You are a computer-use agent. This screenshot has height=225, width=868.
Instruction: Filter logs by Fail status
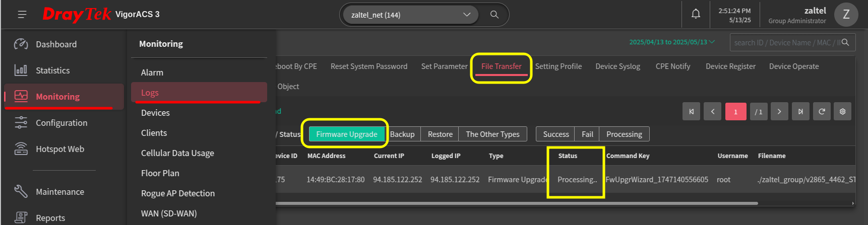(x=587, y=134)
